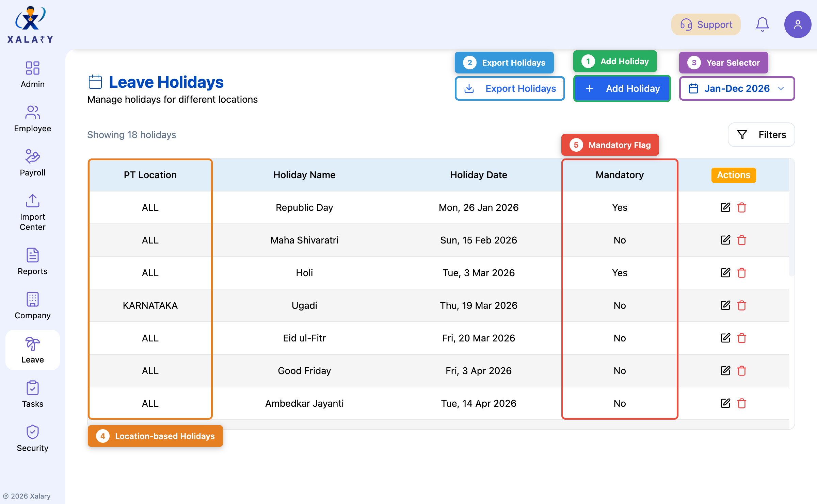817x504 pixels.
Task: Select the Employee section icon
Action: pyautogui.click(x=32, y=113)
